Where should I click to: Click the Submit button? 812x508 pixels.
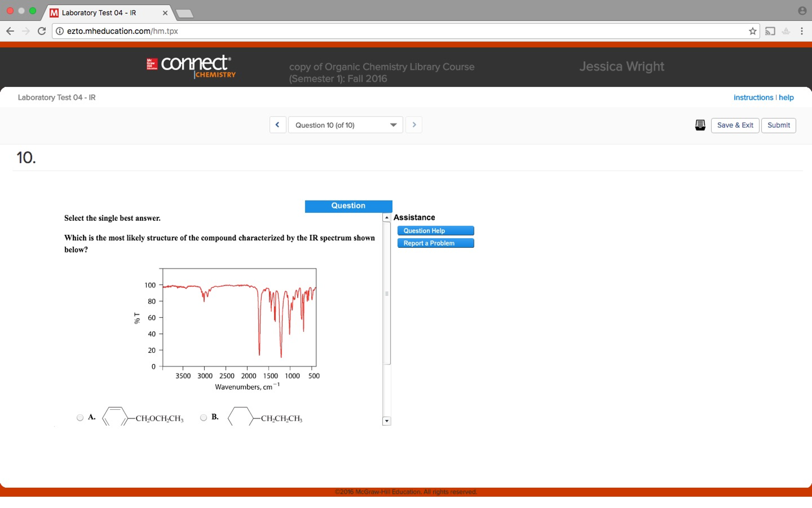point(778,125)
